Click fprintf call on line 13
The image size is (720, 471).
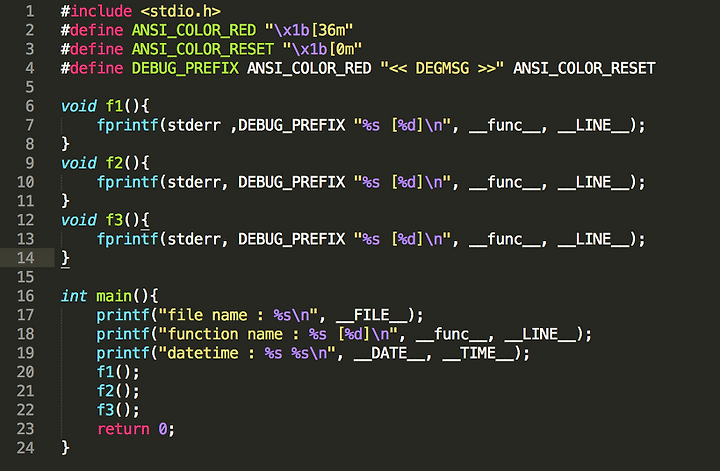click(127, 239)
